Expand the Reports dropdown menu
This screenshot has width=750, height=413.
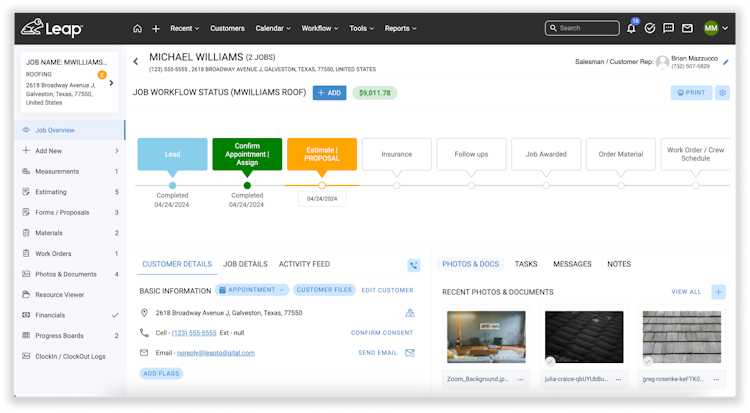[x=400, y=29]
